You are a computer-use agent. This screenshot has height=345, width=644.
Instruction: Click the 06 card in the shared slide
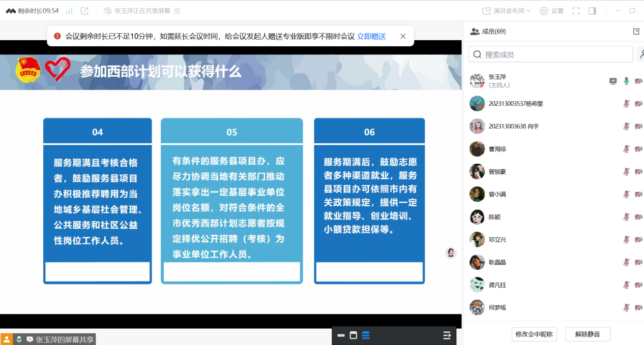point(369,201)
